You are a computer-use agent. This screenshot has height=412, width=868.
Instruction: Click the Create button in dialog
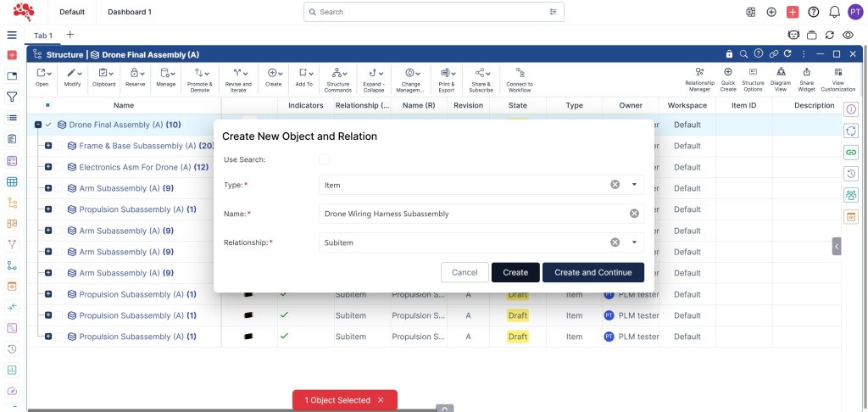click(515, 272)
